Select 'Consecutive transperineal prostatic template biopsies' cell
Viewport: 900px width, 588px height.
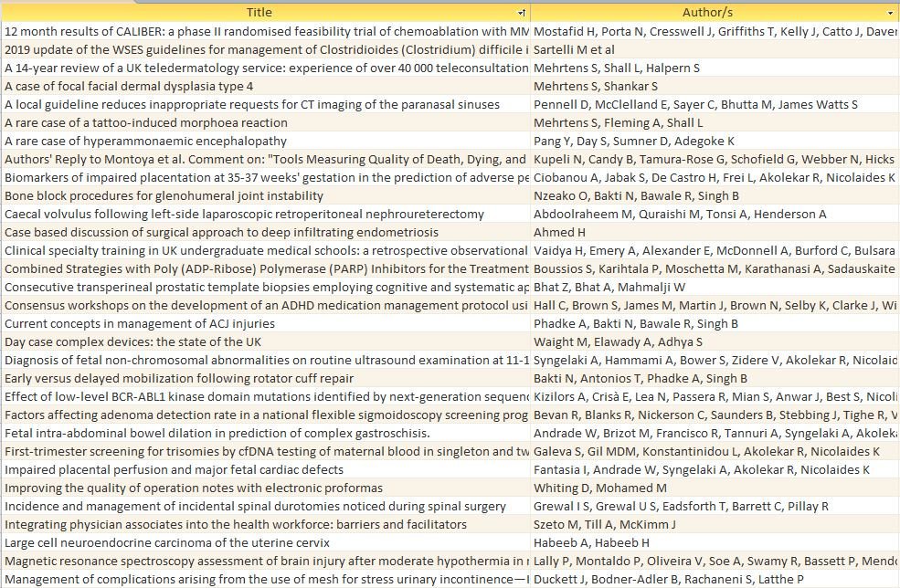pyautogui.click(x=266, y=288)
